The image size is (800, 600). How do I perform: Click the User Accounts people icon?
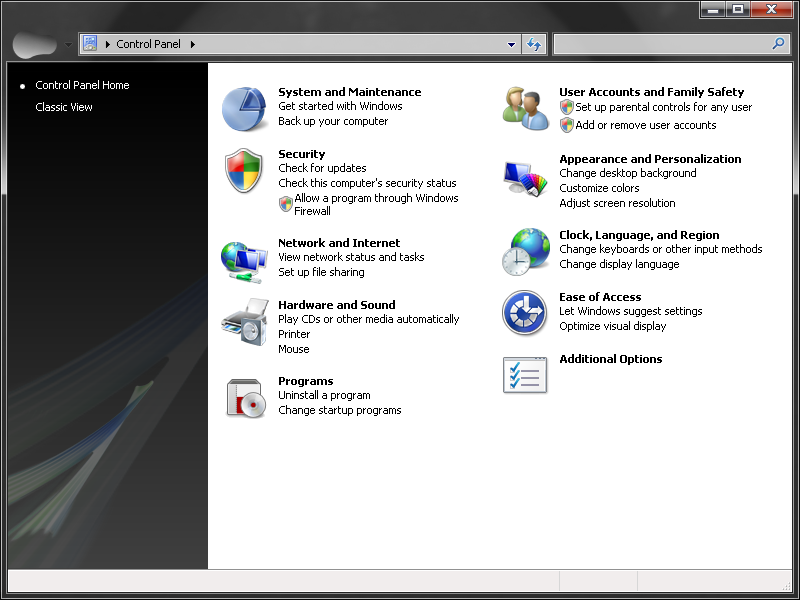point(525,109)
